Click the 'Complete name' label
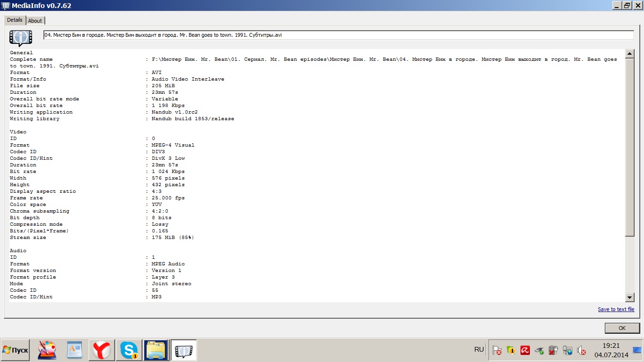This screenshot has height=362, width=644. pos(31,59)
